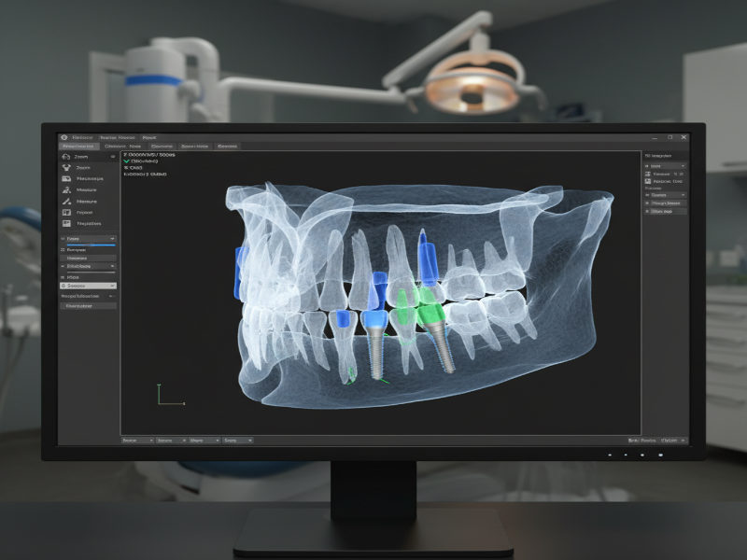This screenshot has height=560, width=747.
Task: Expand the first dropdown in bottom status bar
Action: click(137, 439)
